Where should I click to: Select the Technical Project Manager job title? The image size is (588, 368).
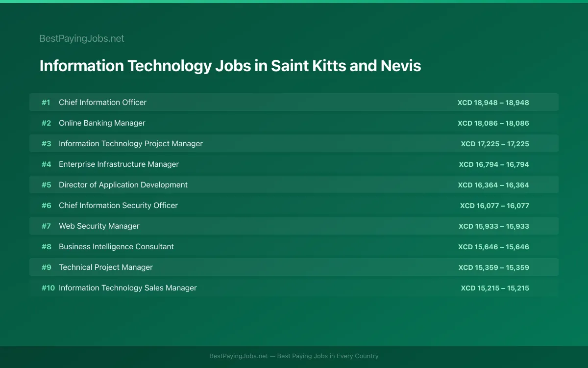106,267
